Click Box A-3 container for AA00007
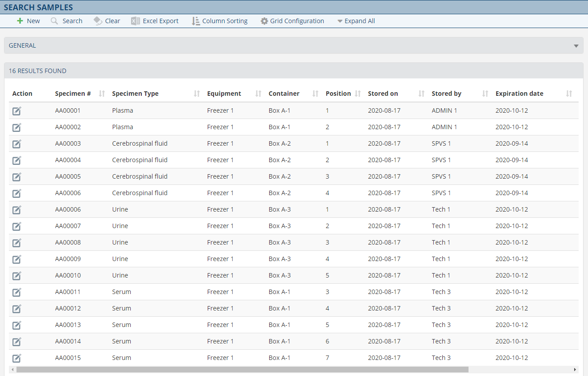The height and width of the screenshot is (376, 588). tap(280, 226)
